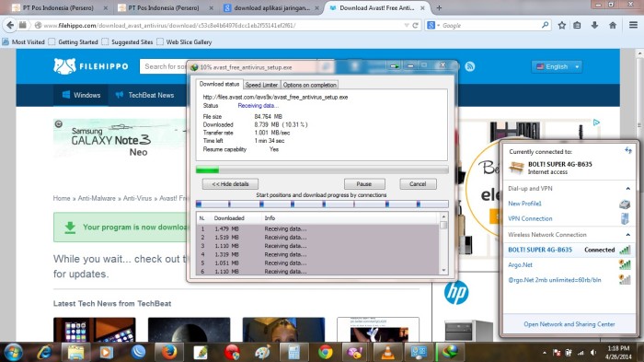Open the RSS feed icon on FileHippo
The height and width of the screenshot is (362, 644).
tap(470, 66)
